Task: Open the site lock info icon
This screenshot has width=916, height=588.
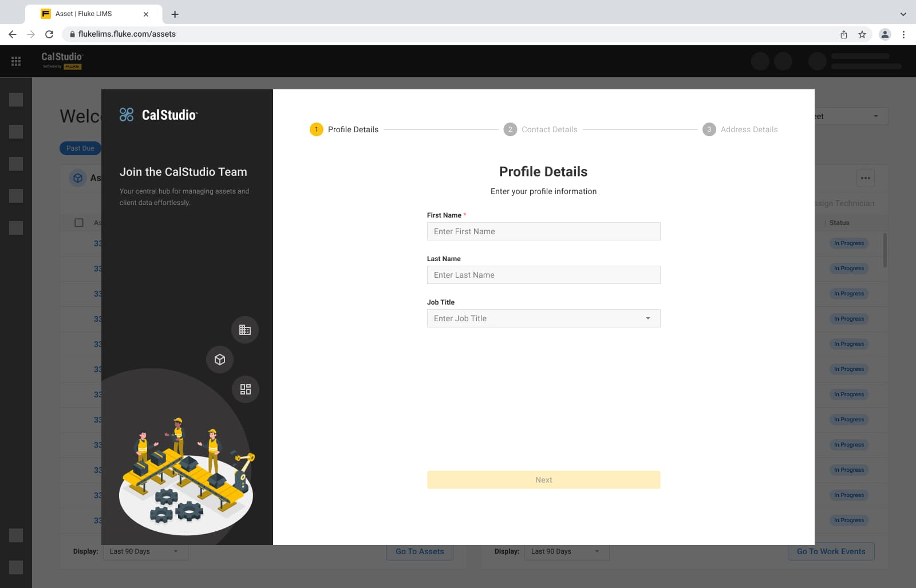Action: pos(72,34)
